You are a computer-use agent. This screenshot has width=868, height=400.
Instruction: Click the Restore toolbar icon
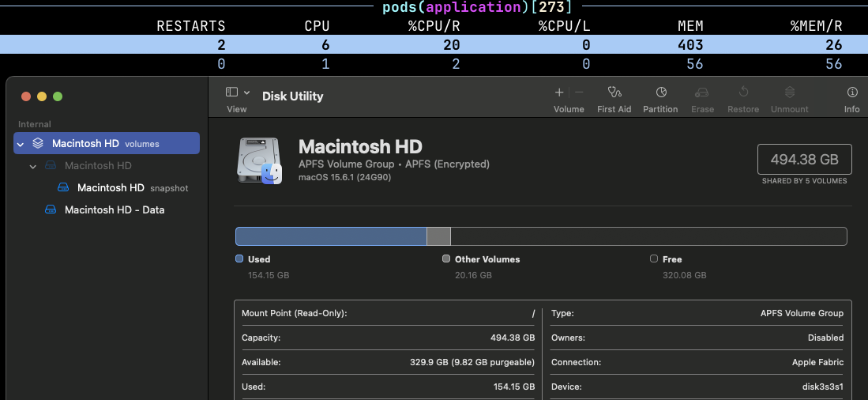[x=743, y=92]
